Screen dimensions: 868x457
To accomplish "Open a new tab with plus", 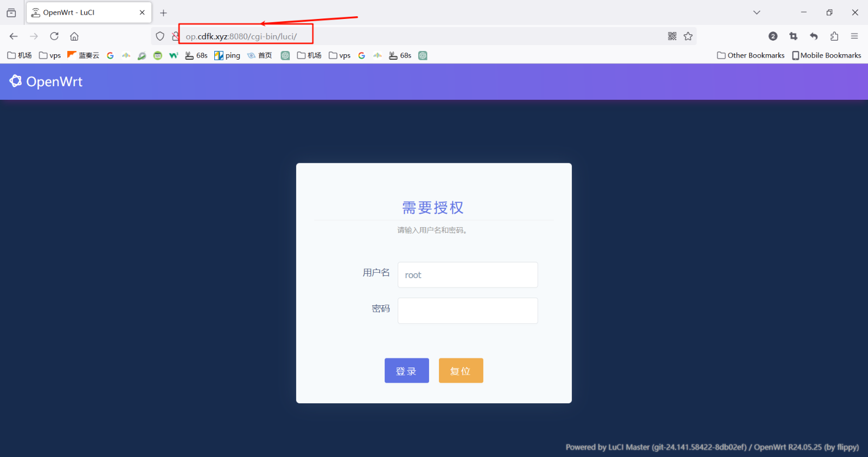I will (163, 12).
